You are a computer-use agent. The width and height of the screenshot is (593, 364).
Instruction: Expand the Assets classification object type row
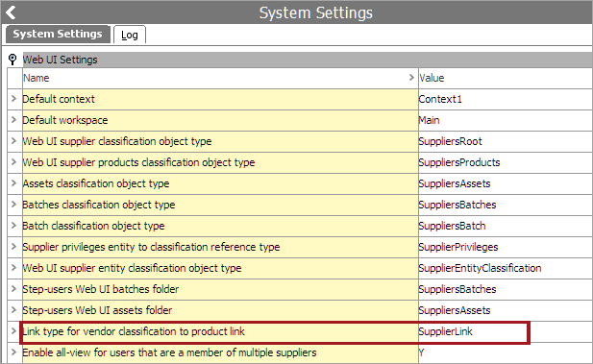(14, 183)
